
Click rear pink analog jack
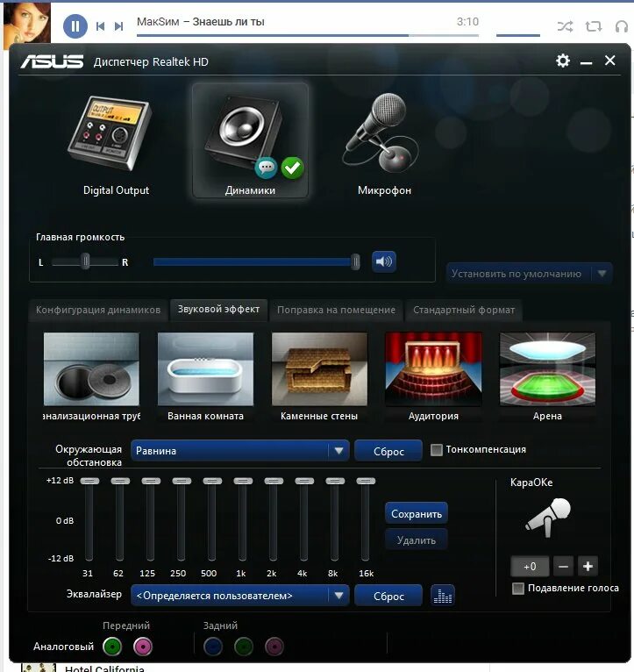[274, 647]
